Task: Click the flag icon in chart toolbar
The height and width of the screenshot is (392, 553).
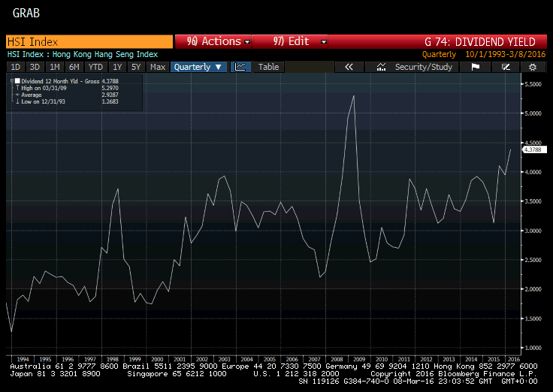Action: [x=475, y=67]
